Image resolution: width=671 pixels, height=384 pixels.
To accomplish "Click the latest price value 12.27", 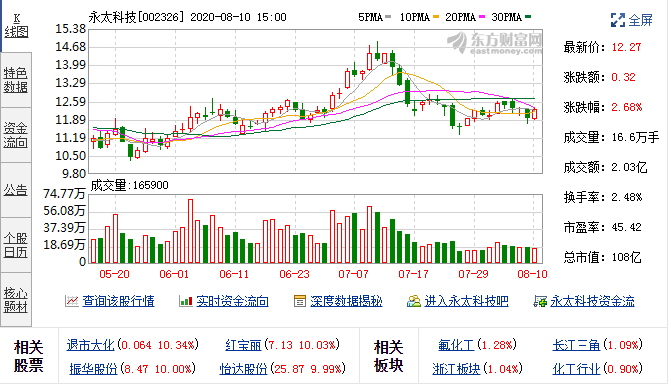I will pos(626,47).
